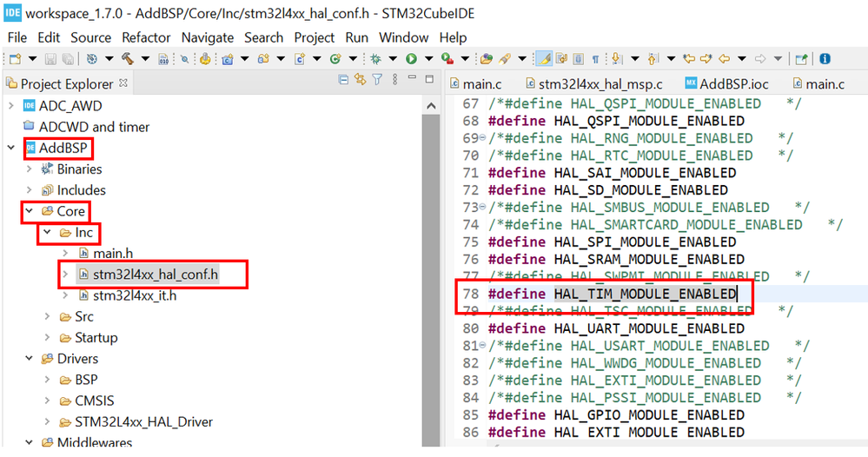Click the Debug bug icon
The width and height of the screenshot is (868, 457).
(375, 59)
